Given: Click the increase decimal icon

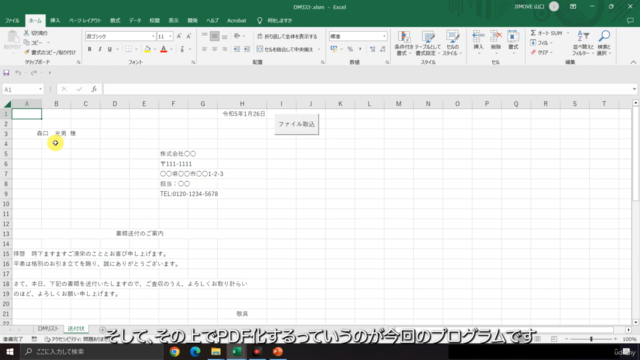Looking at the screenshot, I should [372, 49].
